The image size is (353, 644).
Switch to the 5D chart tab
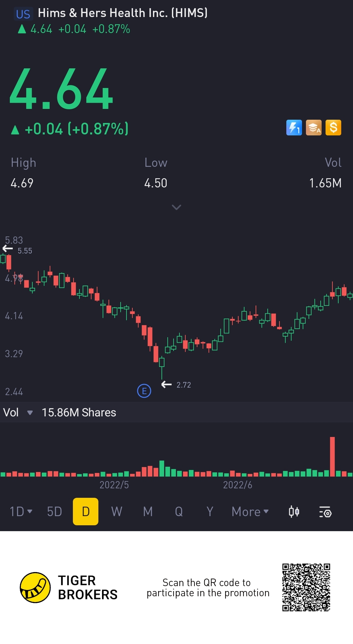(x=55, y=512)
